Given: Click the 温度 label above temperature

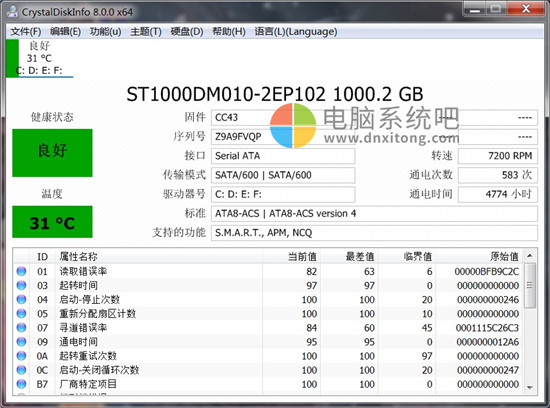Looking at the screenshot, I should 52,193.
